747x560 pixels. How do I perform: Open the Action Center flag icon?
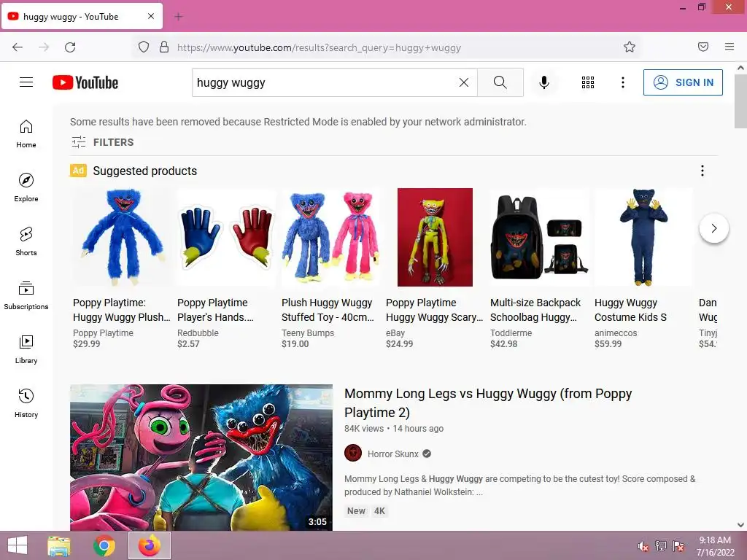point(678,546)
